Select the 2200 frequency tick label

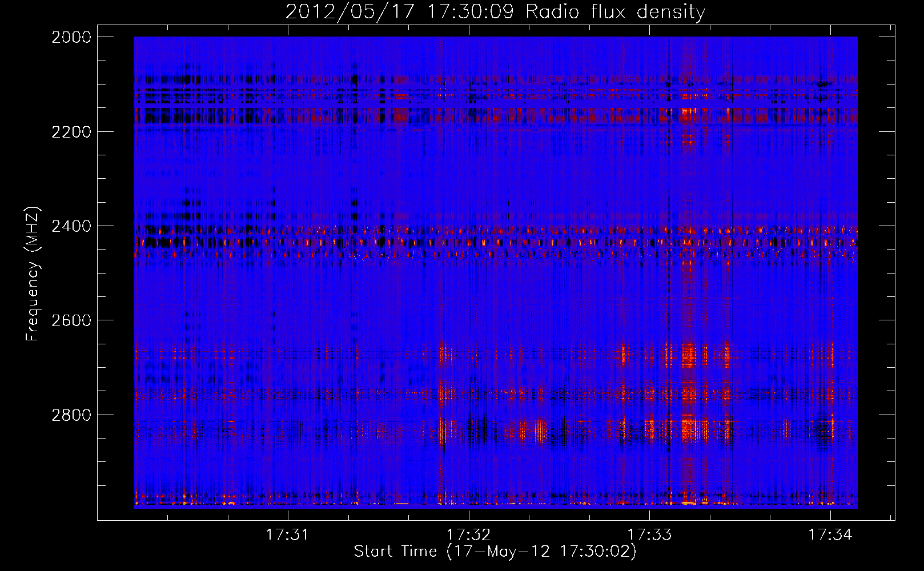tap(71, 132)
